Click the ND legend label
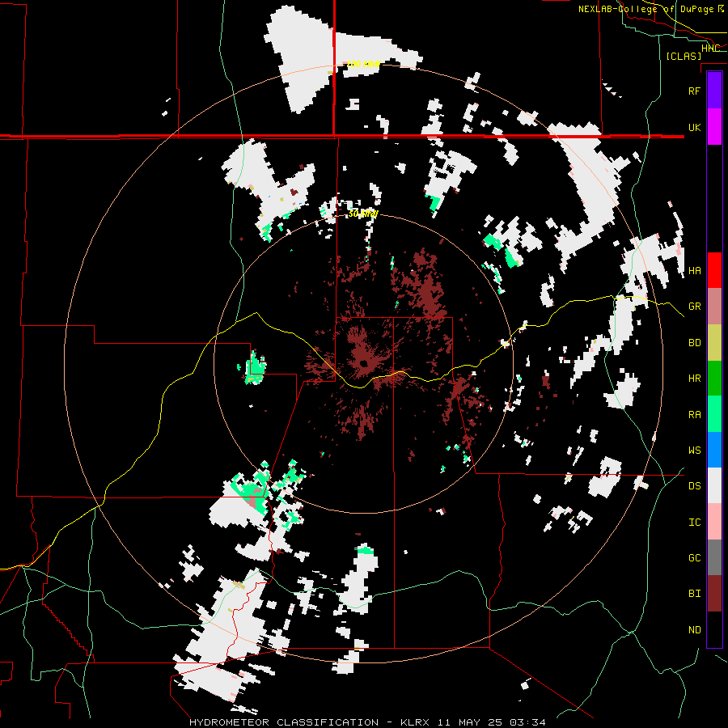728x728 pixels. point(694,630)
